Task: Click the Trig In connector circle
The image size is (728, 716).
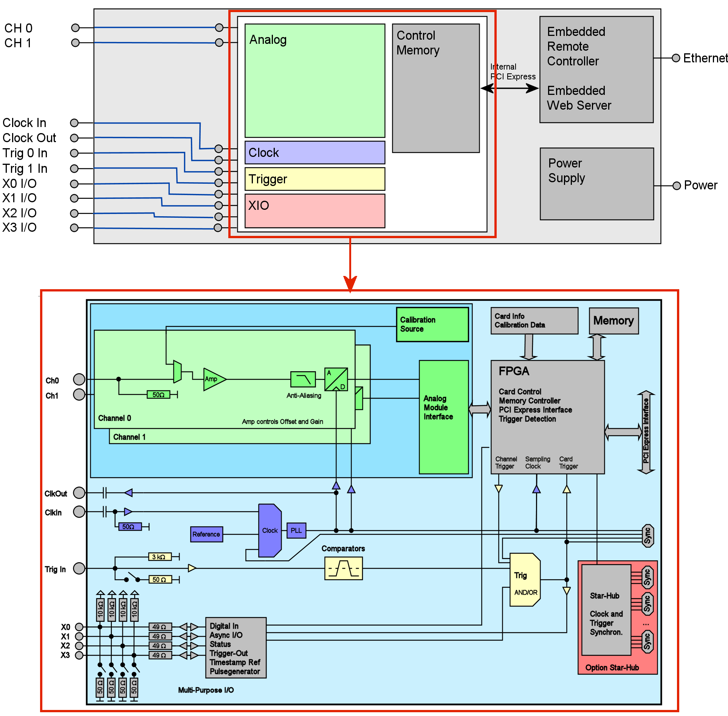Action: [x=79, y=568]
